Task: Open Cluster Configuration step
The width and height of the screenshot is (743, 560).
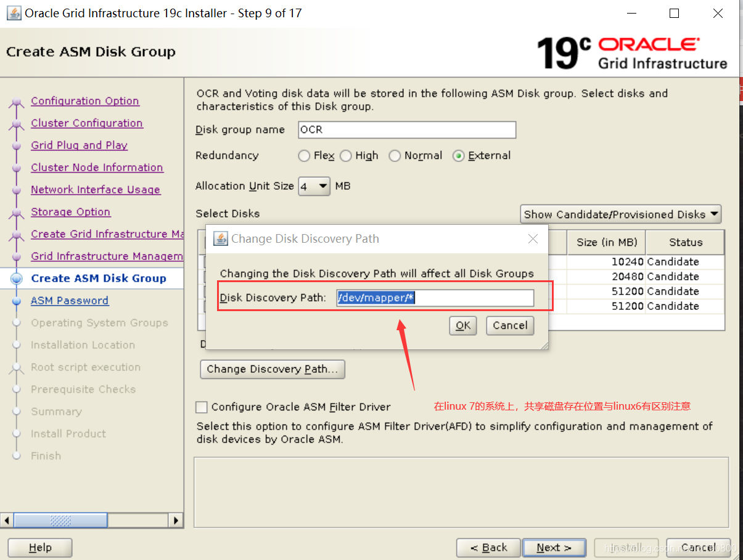Action: pyautogui.click(x=87, y=123)
